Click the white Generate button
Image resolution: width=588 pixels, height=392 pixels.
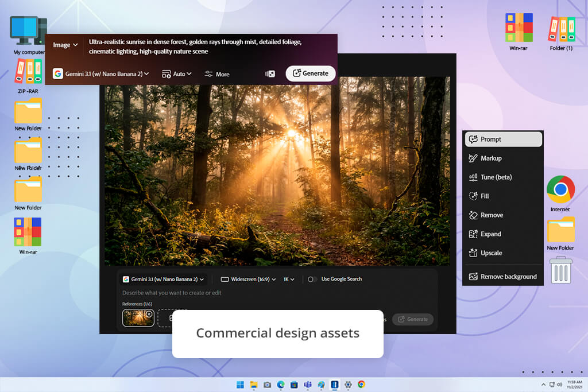click(311, 73)
